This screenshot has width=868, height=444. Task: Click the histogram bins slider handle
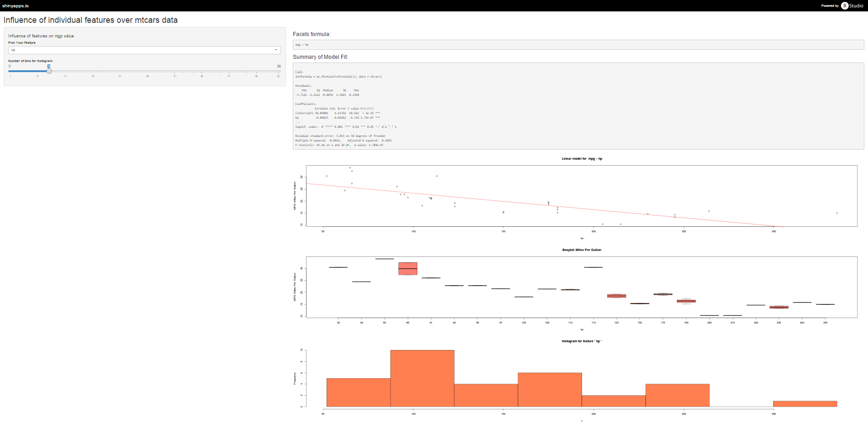click(49, 71)
